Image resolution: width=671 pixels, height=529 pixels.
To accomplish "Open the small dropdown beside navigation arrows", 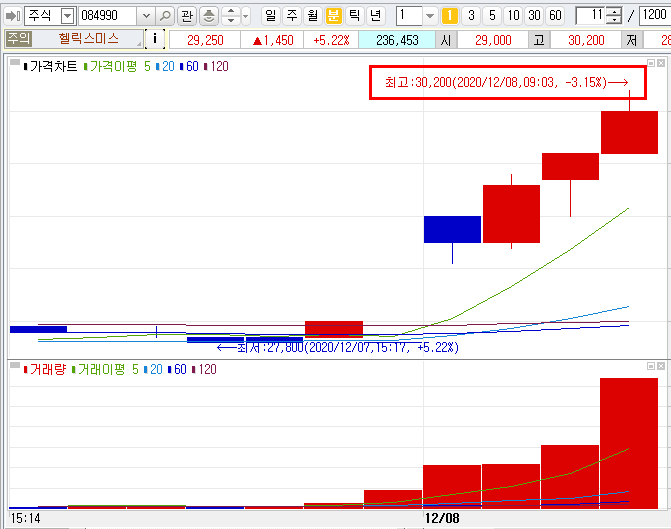I will pos(246,16).
